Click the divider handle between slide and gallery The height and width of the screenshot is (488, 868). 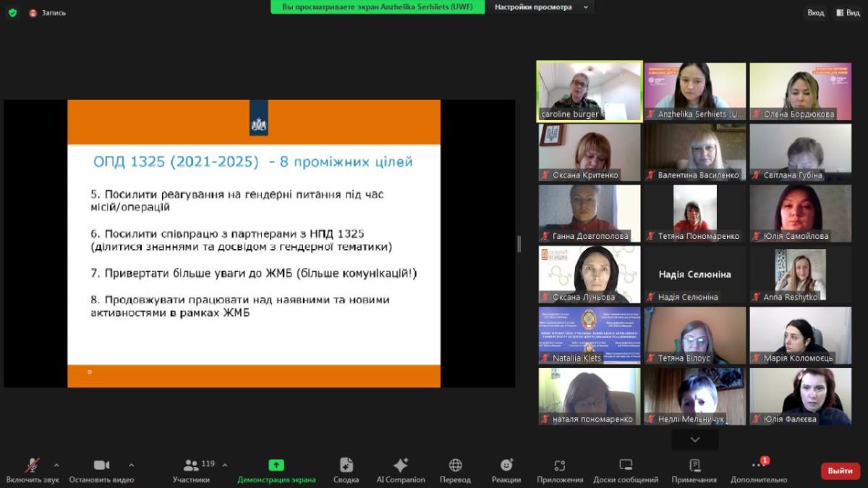(519, 244)
